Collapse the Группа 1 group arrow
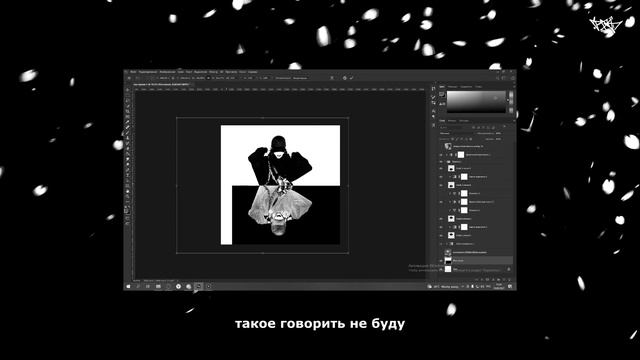 [446, 162]
